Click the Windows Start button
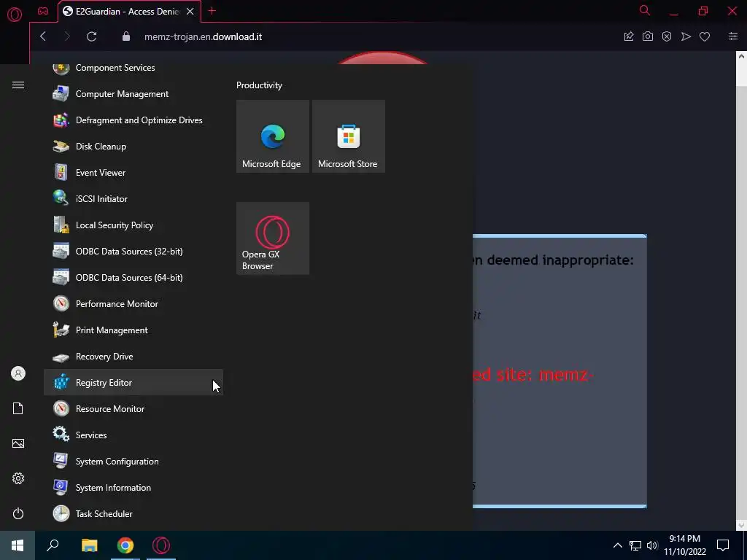747x560 pixels. [18, 545]
